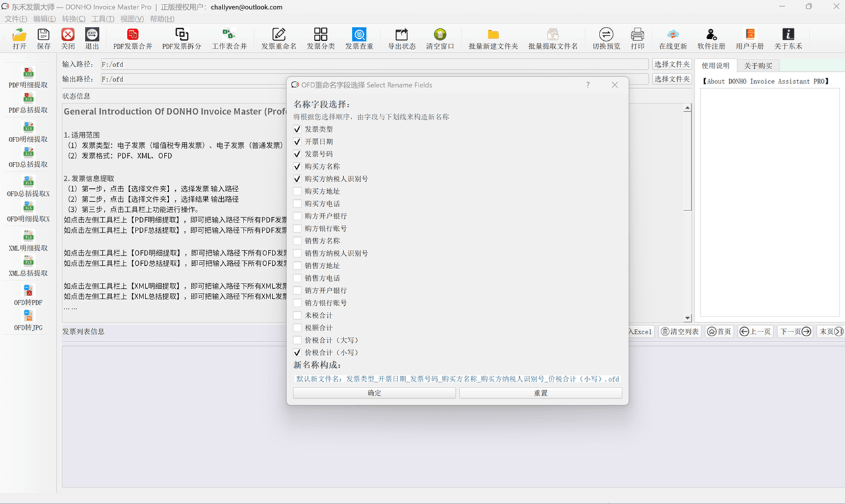Run OFD明细提取 from left sidebar
Image resolution: width=845 pixels, height=504 pixels.
point(28,132)
